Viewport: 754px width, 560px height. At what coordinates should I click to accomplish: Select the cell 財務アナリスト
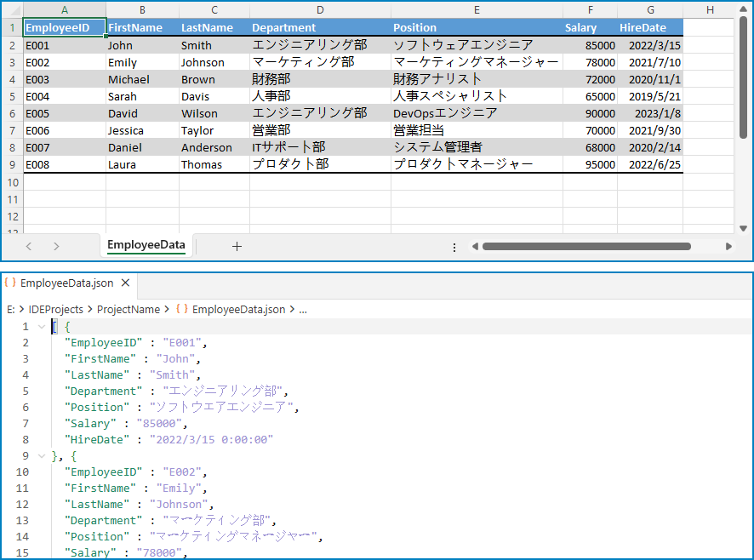pyautogui.click(x=477, y=79)
